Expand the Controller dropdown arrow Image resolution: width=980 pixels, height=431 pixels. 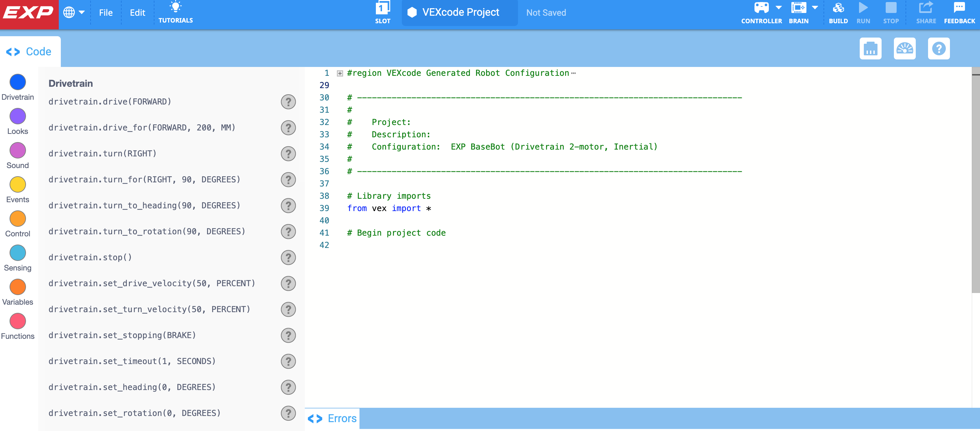tap(778, 7)
